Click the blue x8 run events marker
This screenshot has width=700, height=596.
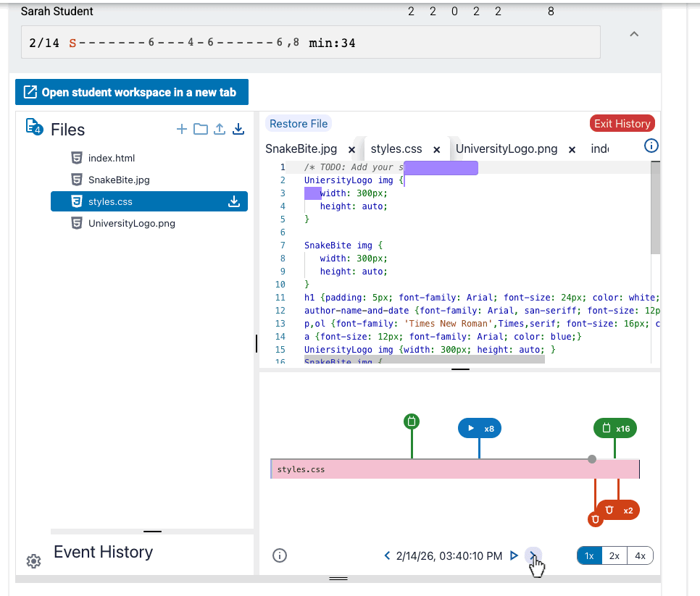click(480, 428)
